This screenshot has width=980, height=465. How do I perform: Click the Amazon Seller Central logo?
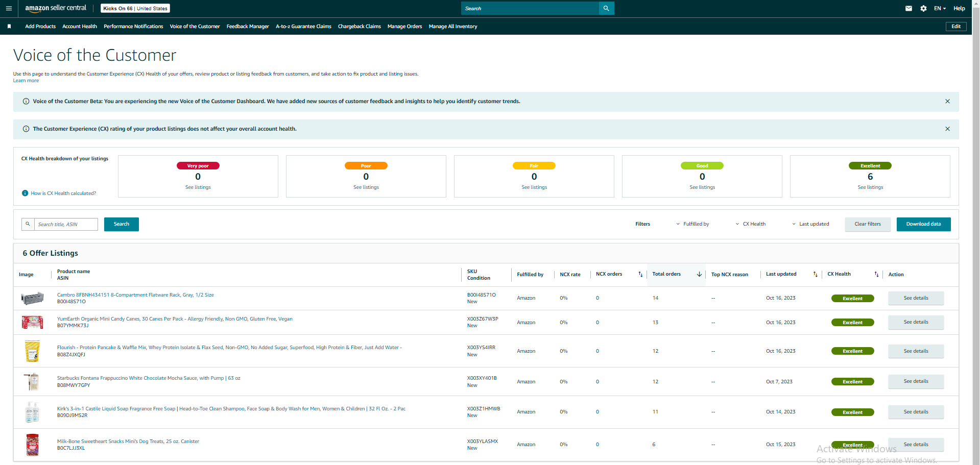click(x=56, y=8)
